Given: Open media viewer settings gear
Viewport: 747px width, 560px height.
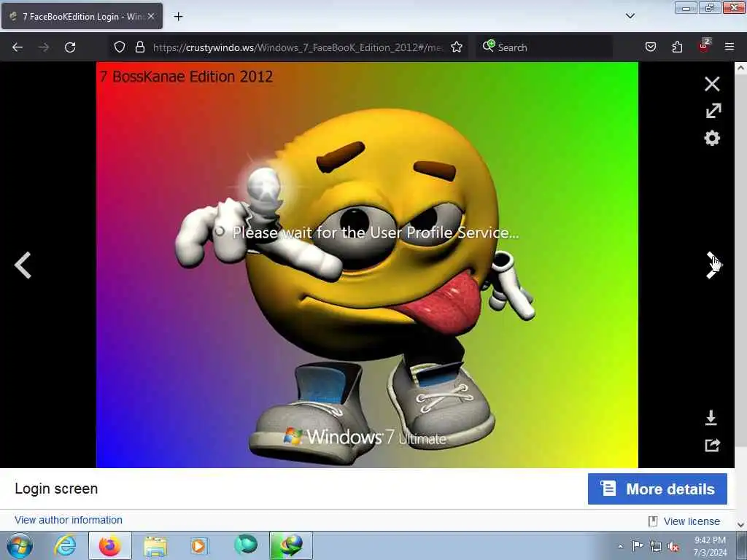Looking at the screenshot, I should pyautogui.click(x=712, y=138).
